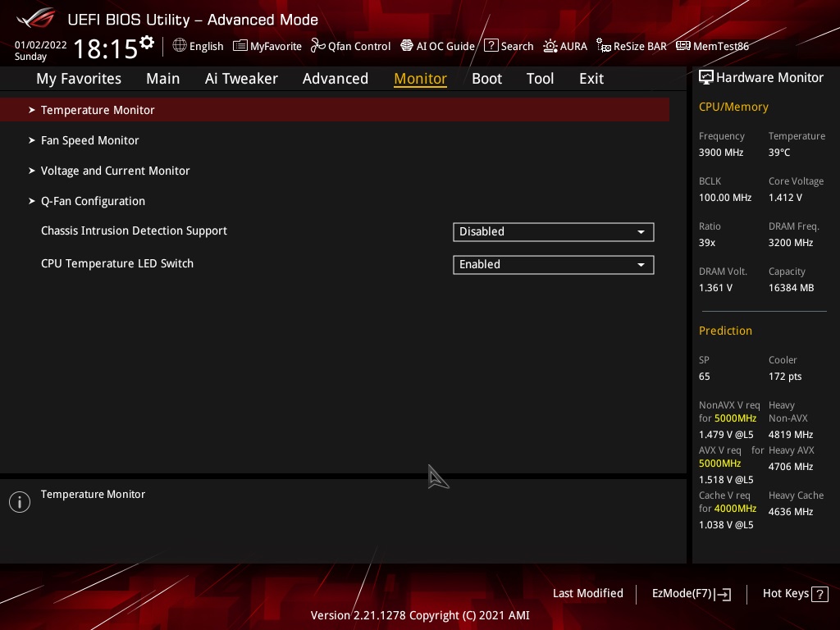The height and width of the screenshot is (630, 840).
Task: Open the Search question-mark tool
Action: 491,46
